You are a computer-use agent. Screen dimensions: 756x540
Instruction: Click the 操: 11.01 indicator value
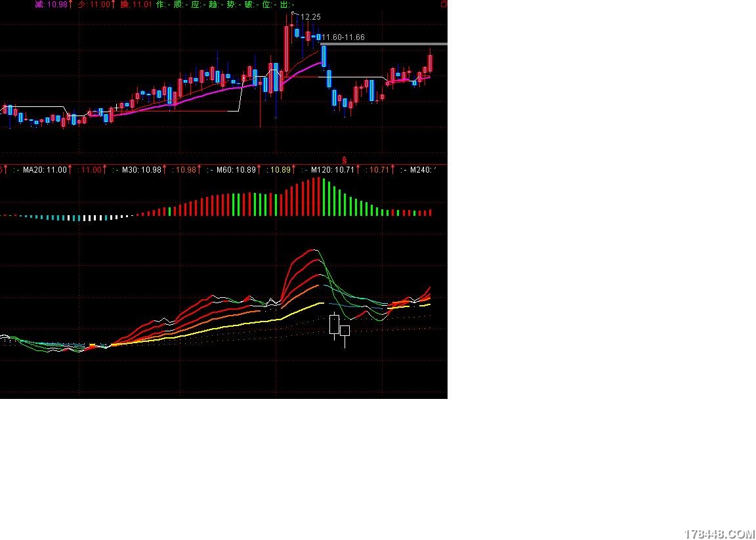[136, 5]
